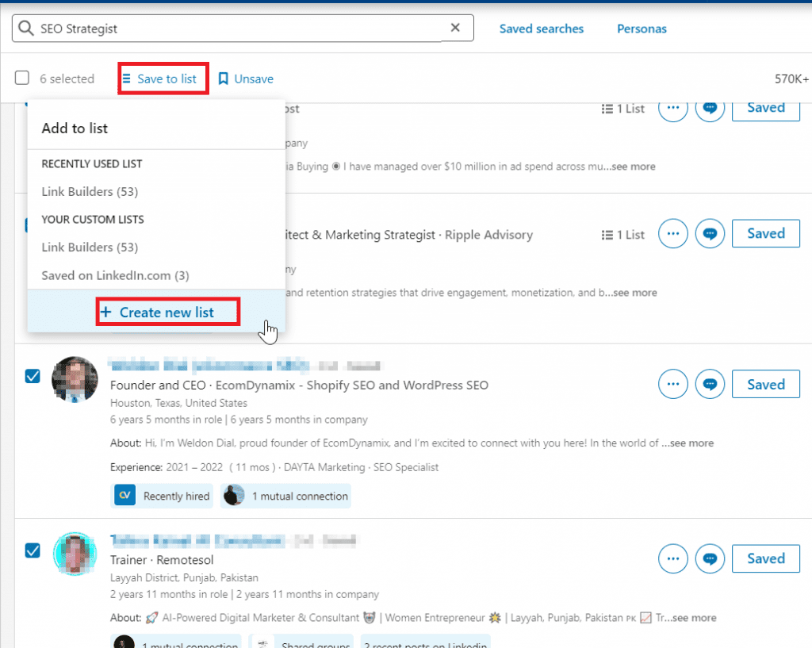This screenshot has width=812, height=648.
Task: Open the three-dot menu for the EcomDynamix founder
Action: [672, 384]
